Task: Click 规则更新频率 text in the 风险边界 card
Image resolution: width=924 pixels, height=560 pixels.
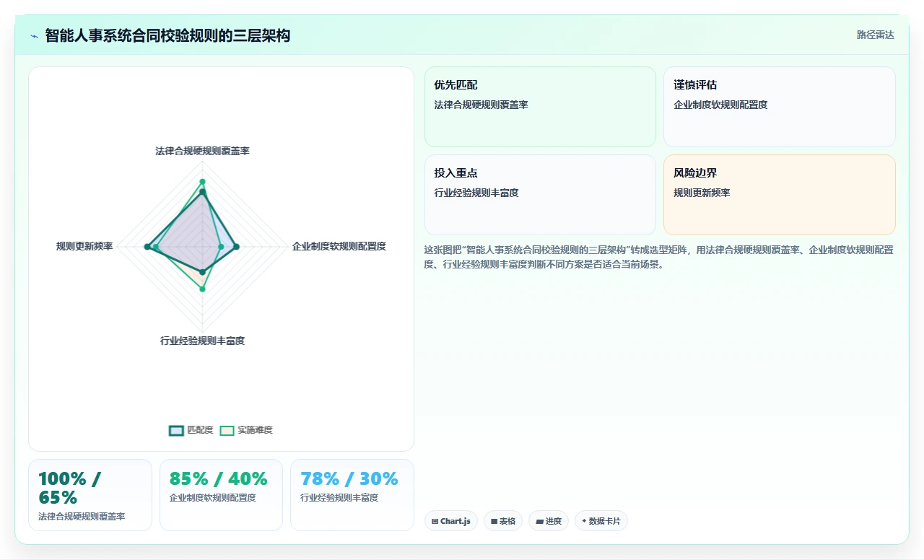Action: coord(702,193)
